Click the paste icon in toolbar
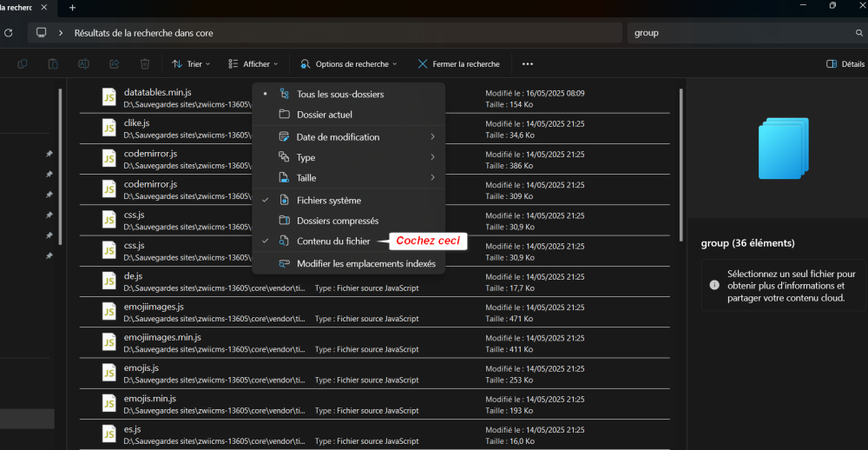Image resolution: width=868 pixels, height=450 pixels. pyautogui.click(x=53, y=64)
